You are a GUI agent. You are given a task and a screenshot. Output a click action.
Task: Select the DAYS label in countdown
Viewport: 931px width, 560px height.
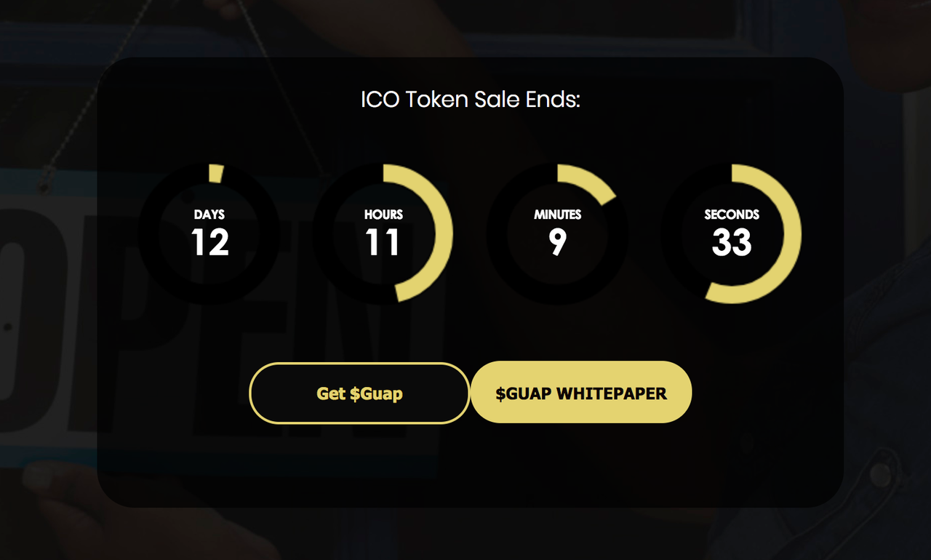click(x=209, y=215)
